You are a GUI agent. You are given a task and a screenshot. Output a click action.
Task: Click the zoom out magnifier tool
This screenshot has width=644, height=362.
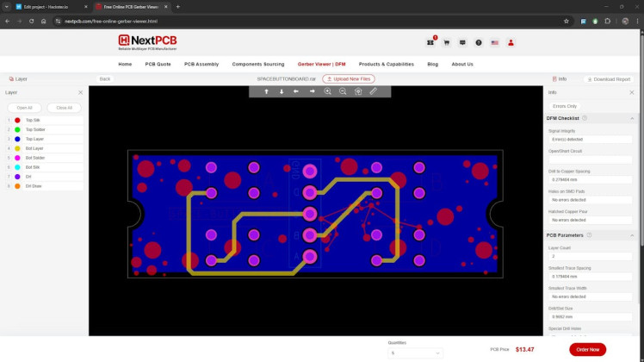pyautogui.click(x=343, y=91)
